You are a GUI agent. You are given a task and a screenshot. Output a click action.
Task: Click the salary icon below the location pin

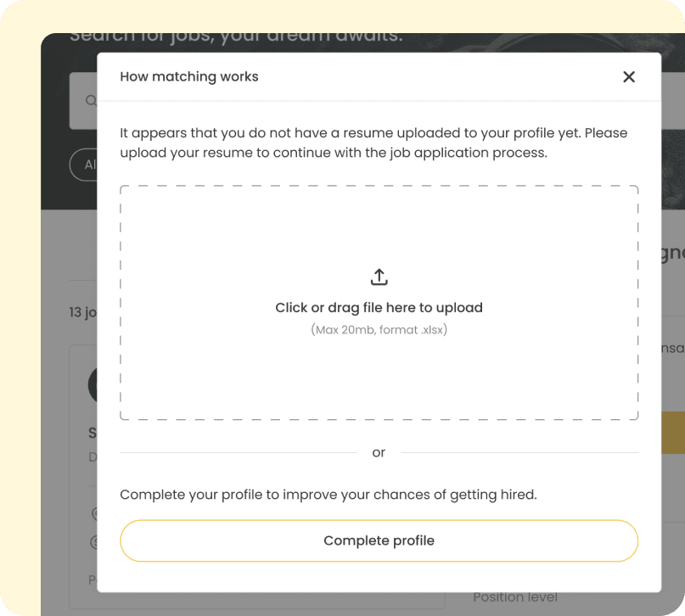click(x=94, y=541)
